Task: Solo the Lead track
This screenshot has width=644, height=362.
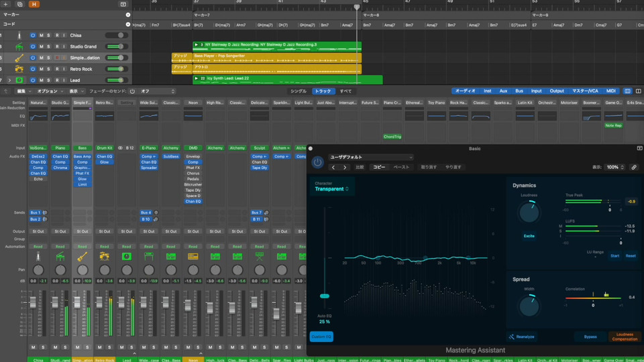Action: point(49,80)
